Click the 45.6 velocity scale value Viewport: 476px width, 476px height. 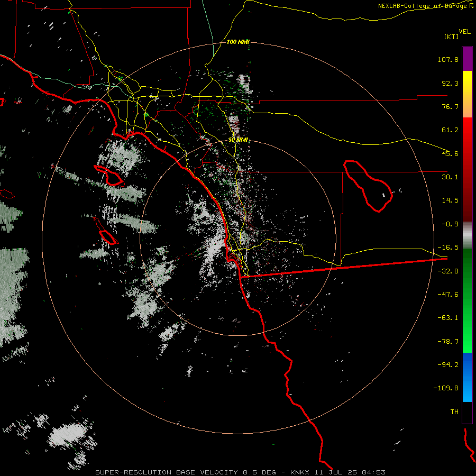click(450, 153)
